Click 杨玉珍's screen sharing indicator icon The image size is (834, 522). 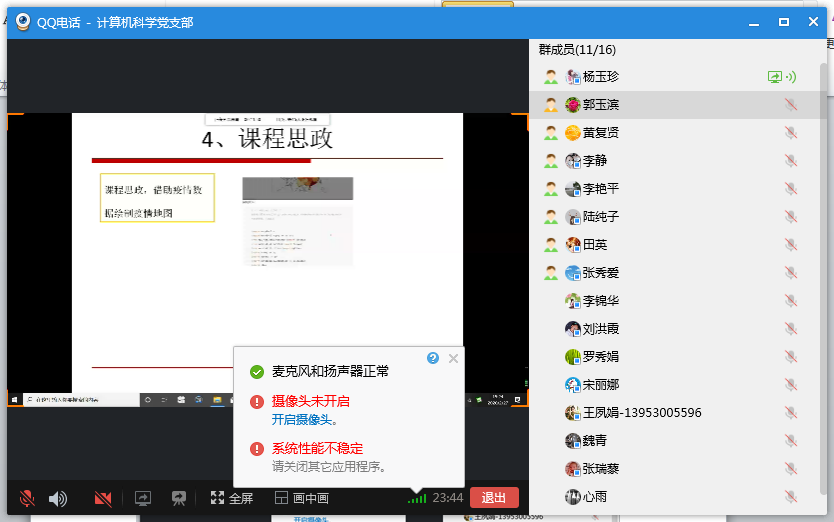click(x=774, y=77)
